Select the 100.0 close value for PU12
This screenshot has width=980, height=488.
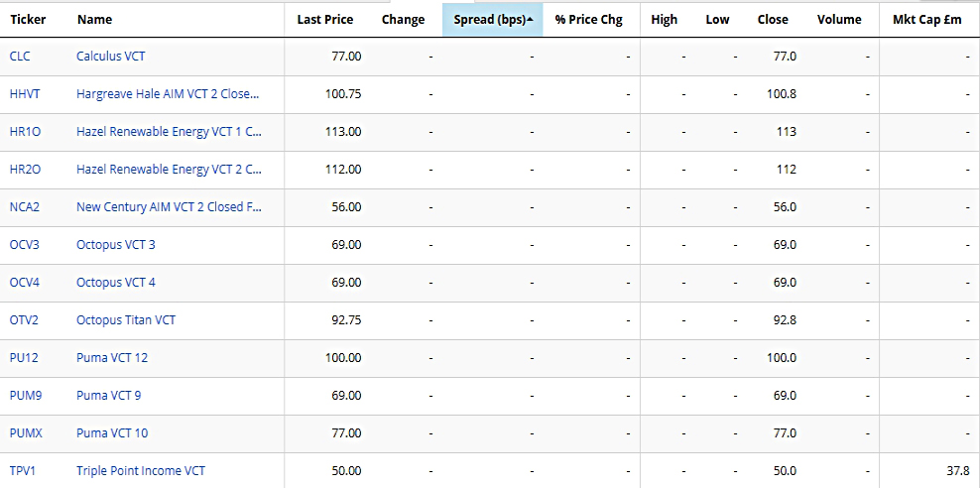click(782, 357)
